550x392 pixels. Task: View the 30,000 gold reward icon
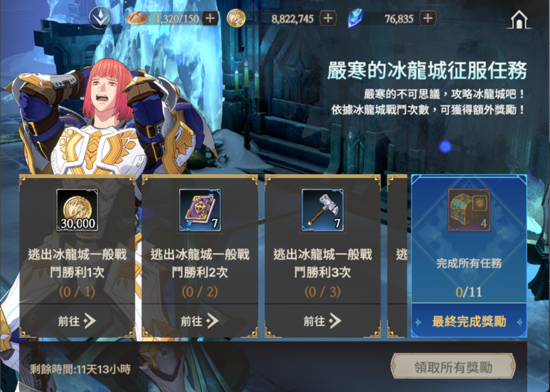pyautogui.click(x=77, y=210)
